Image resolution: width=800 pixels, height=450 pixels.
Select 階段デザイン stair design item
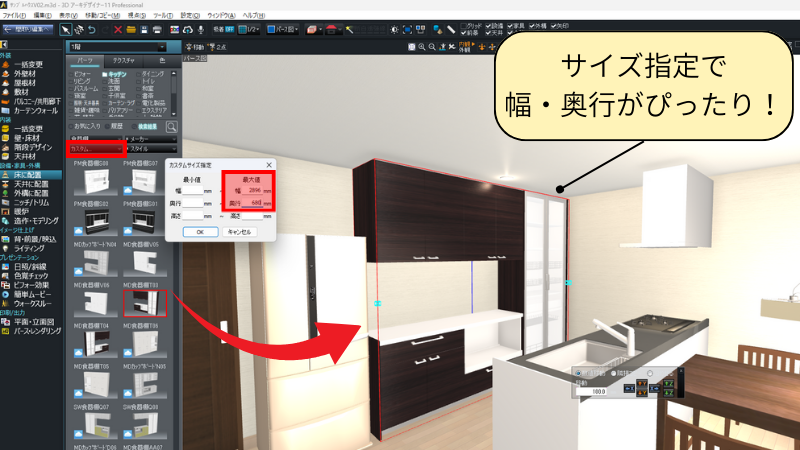click(33, 147)
